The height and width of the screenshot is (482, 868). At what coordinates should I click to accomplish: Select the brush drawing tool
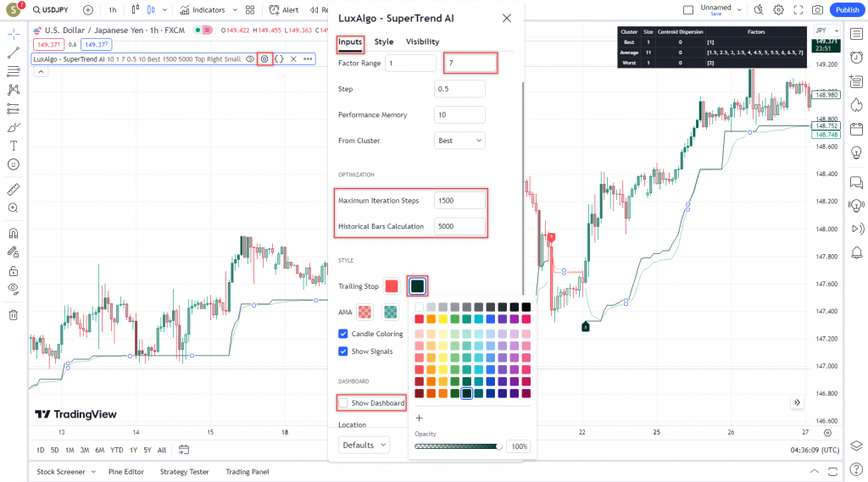coord(14,127)
